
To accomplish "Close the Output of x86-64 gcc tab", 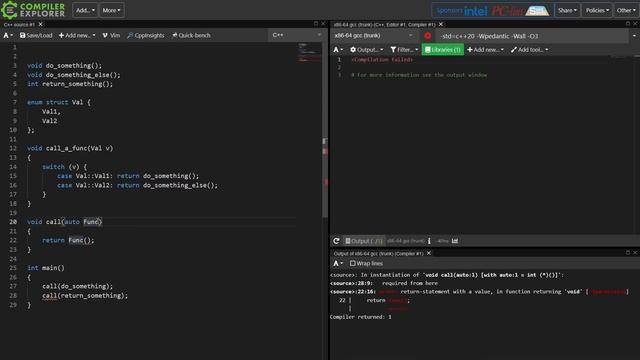I will 429,253.
